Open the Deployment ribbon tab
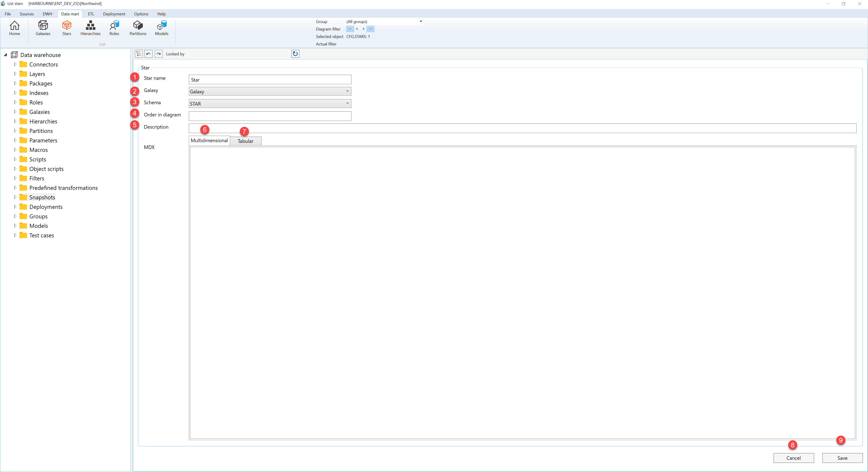Screen dimensions: 868x472 point(114,14)
